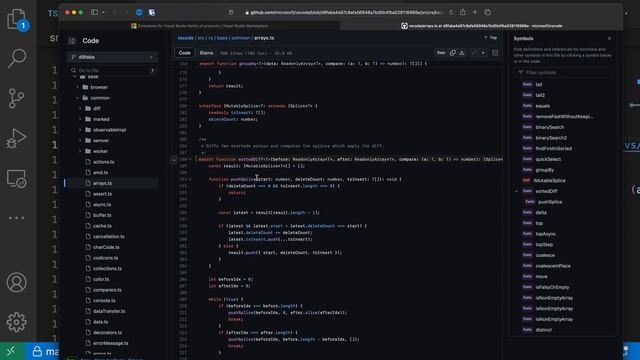Close the Symbols panel
640x360 pixels.
tap(609, 38)
